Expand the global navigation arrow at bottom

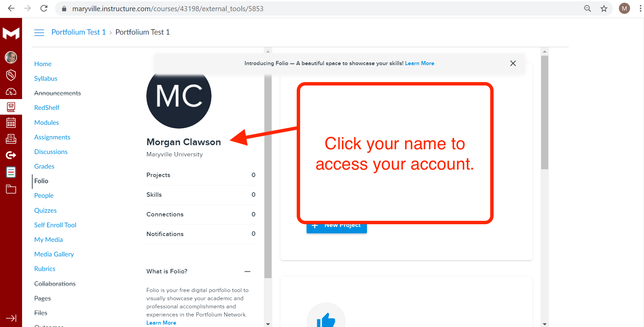pyautogui.click(x=11, y=318)
